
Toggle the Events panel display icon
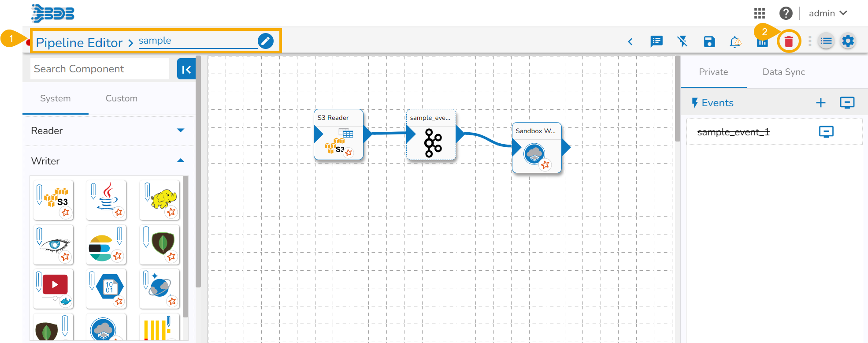pyautogui.click(x=847, y=103)
